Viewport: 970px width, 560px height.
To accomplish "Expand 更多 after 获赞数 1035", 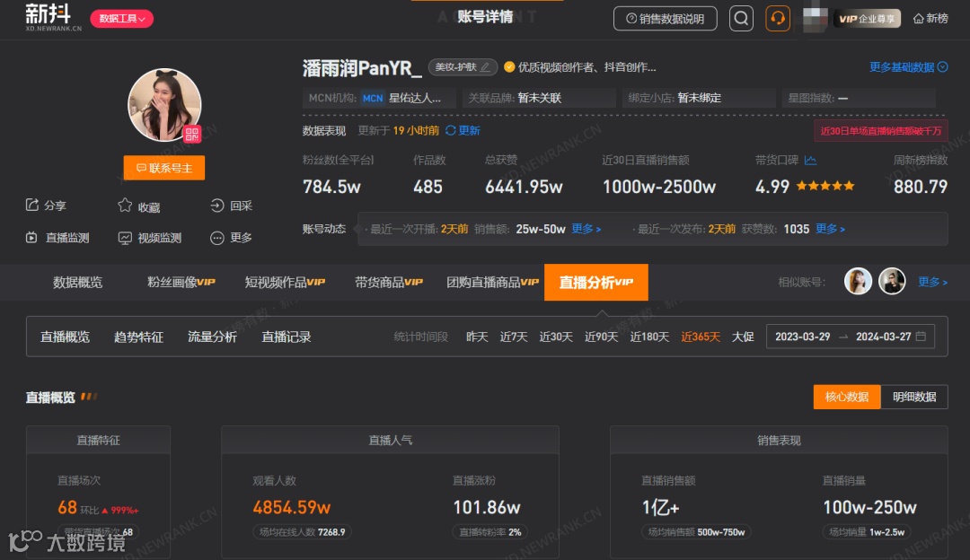I will pos(830,229).
